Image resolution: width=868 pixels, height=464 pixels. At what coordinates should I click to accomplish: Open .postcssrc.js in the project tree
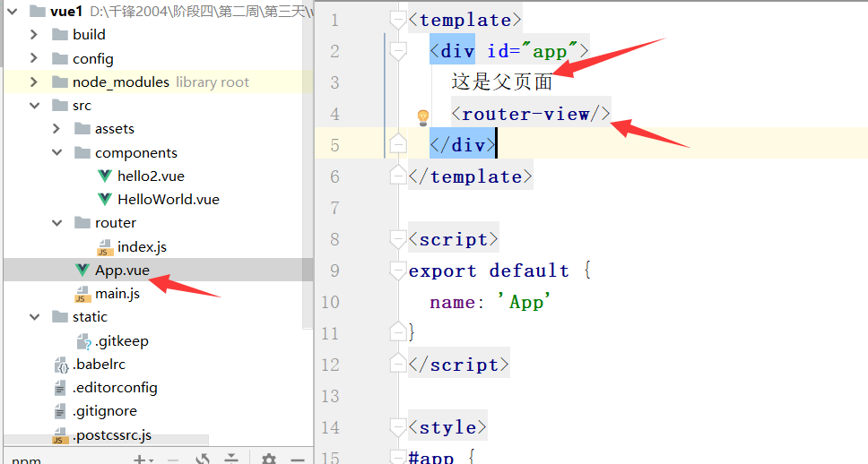click(x=112, y=435)
